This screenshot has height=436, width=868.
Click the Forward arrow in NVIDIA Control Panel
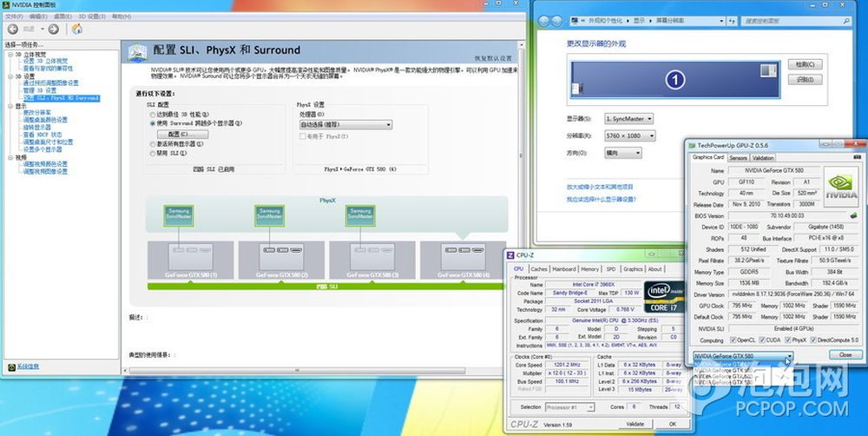click(54, 30)
